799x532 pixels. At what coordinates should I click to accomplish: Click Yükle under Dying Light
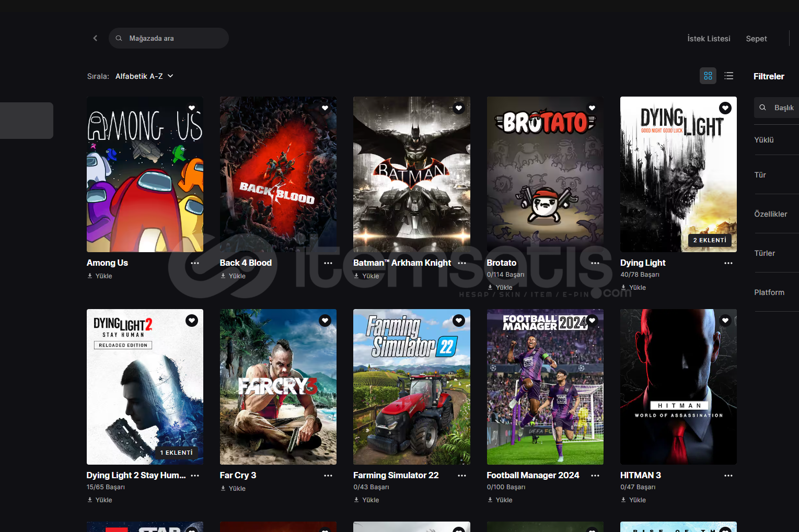[x=633, y=288]
